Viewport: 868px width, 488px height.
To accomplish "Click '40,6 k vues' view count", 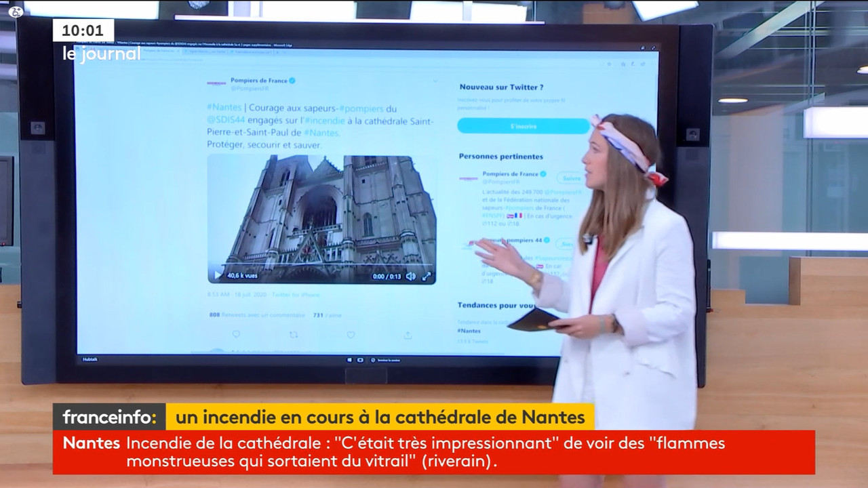I will [x=242, y=276].
